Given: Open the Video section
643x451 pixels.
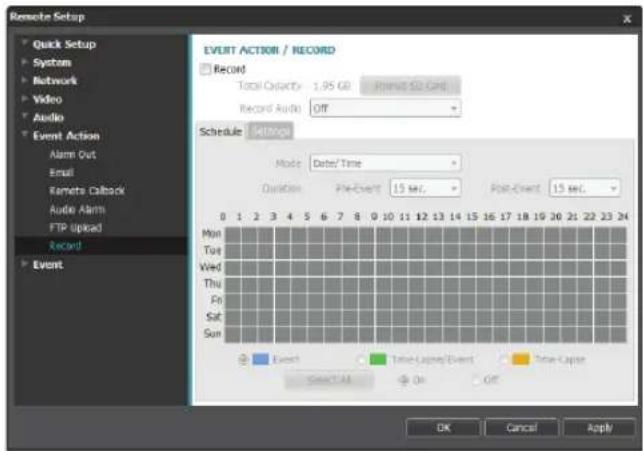Looking at the screenshot, I should [48, 99].
